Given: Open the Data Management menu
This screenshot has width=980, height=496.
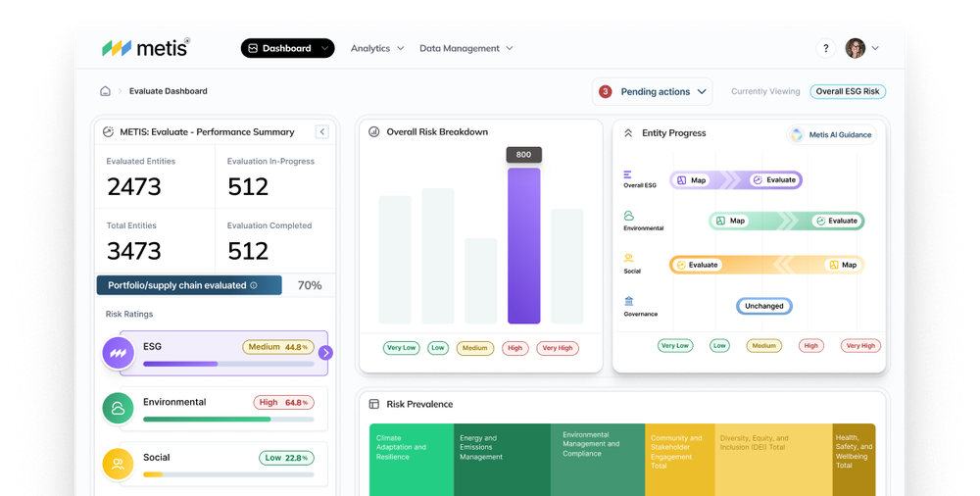Looking at the screenshot, I should [x=466, y=48].
